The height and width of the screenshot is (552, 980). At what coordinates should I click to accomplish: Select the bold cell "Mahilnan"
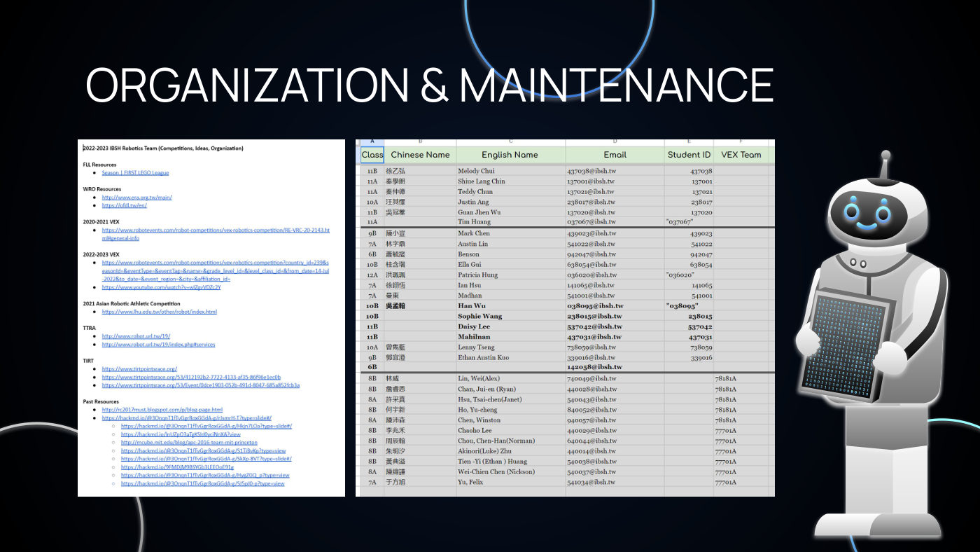coord(510,337)
